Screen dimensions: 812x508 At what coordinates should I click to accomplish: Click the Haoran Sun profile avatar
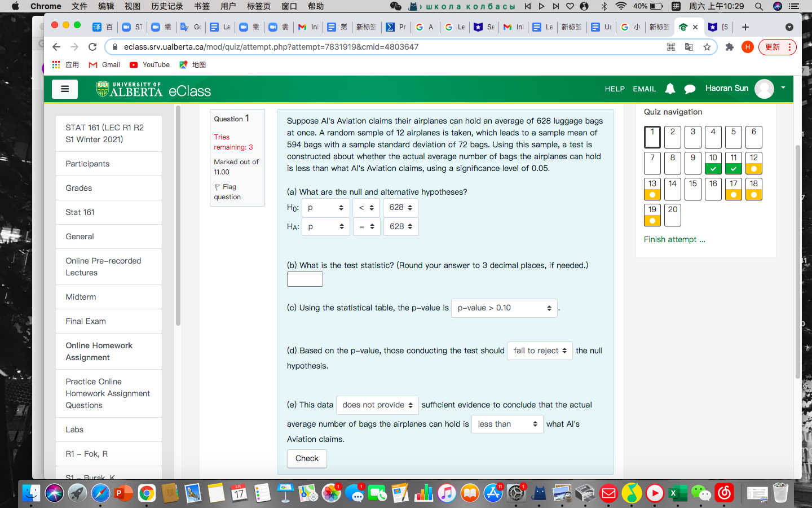click(x=765, y=89)
